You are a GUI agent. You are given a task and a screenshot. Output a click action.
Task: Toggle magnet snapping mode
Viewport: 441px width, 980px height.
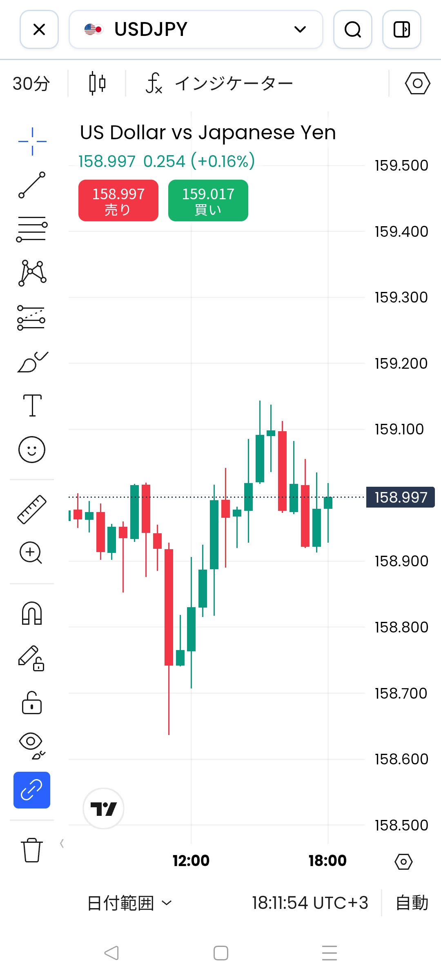pyautogui.click(x=32, y=613)
